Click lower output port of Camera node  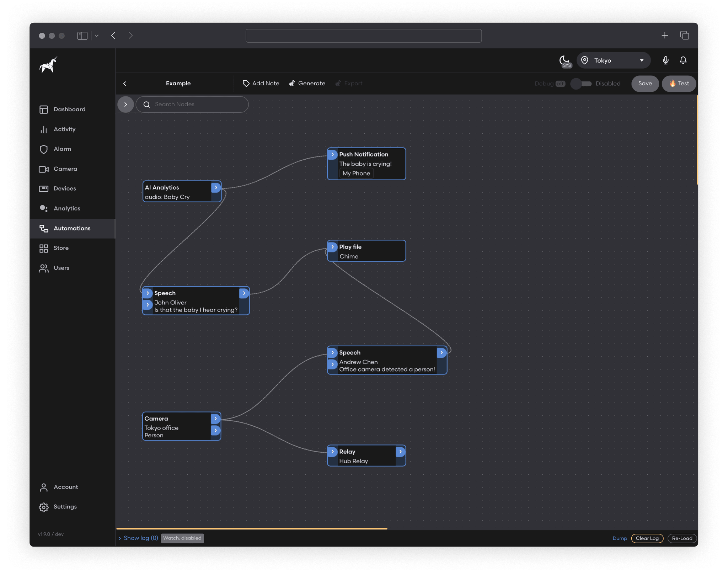click(x=215, y=430)
